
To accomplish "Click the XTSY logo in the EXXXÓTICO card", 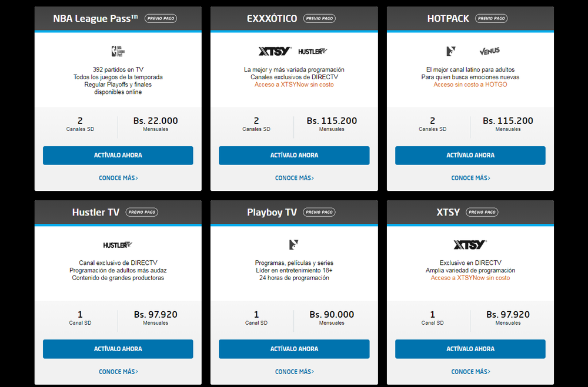I will click(x=275, y=51).
